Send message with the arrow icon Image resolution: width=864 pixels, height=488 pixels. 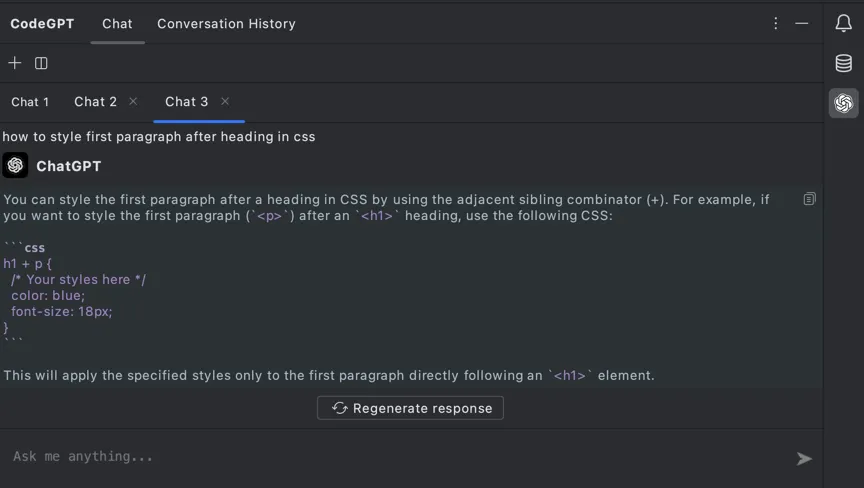pos(804,458)
